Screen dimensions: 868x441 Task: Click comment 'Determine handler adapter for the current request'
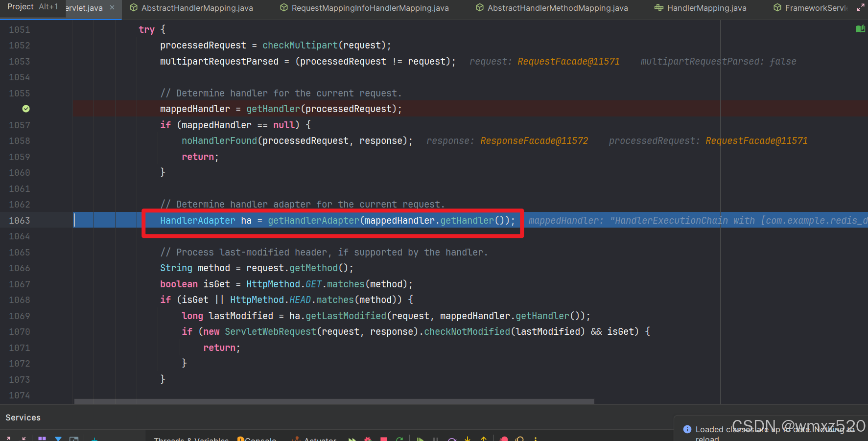point(302,205)
